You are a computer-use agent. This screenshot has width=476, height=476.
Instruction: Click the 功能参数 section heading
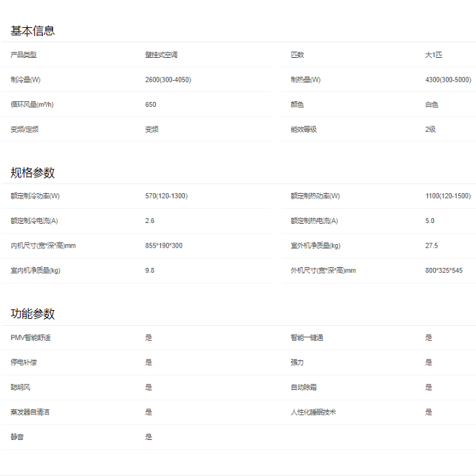[x=33, y=314]
